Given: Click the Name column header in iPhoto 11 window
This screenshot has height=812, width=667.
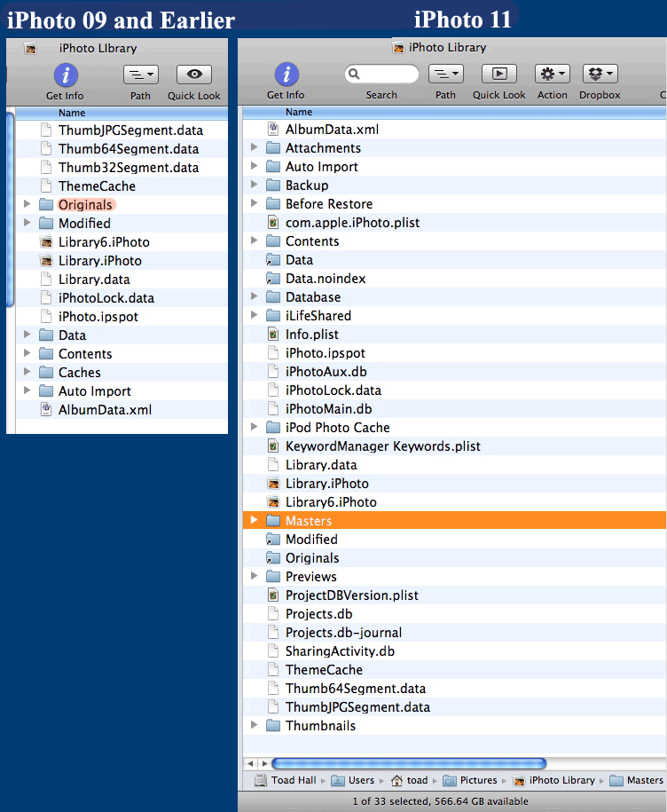Looking at the screenshot, I should (x=454, y=112).
